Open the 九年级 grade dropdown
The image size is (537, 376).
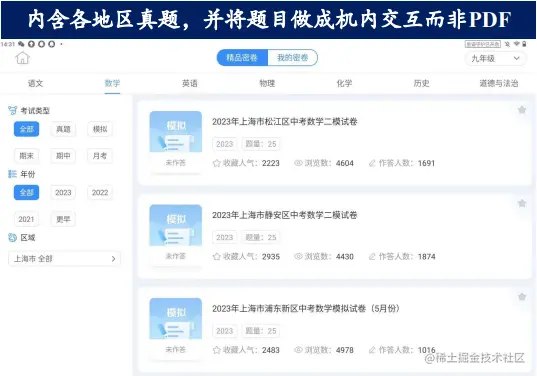[495, 59]
